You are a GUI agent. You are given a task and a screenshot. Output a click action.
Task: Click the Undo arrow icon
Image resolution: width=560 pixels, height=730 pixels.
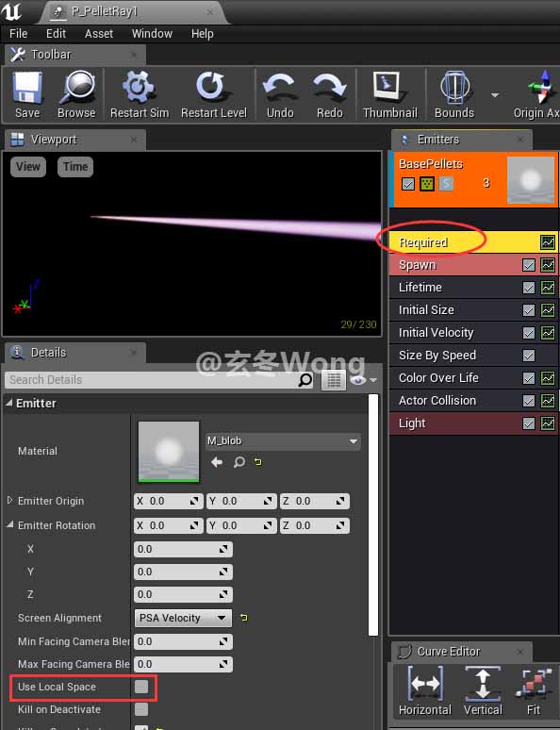tap(280, 88)
